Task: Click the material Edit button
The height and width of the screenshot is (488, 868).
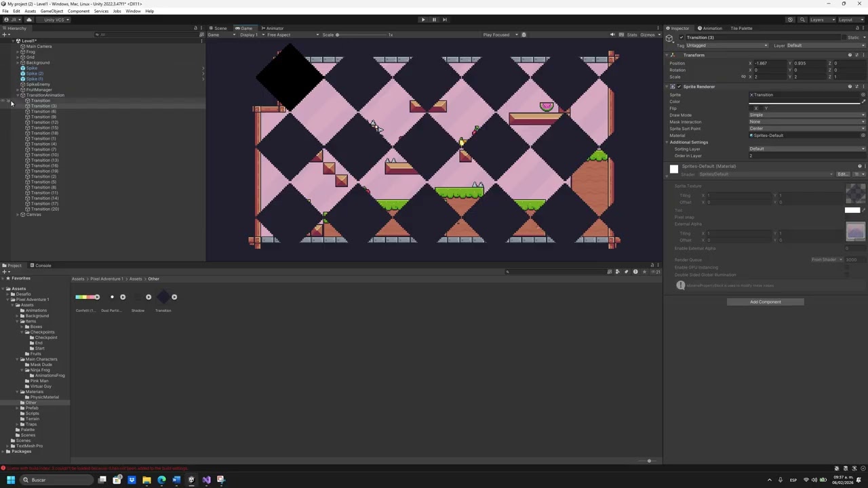Action: (842, 174)
